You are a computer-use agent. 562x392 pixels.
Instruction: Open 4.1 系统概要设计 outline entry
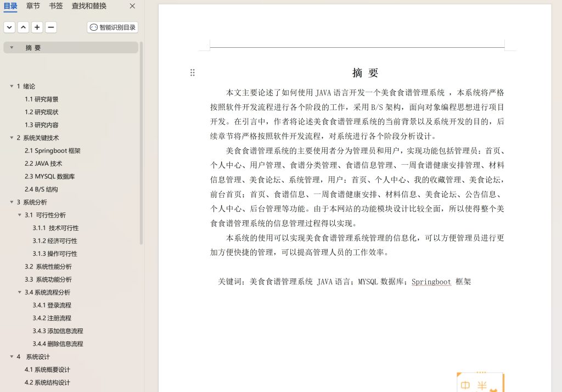[47, 369]
